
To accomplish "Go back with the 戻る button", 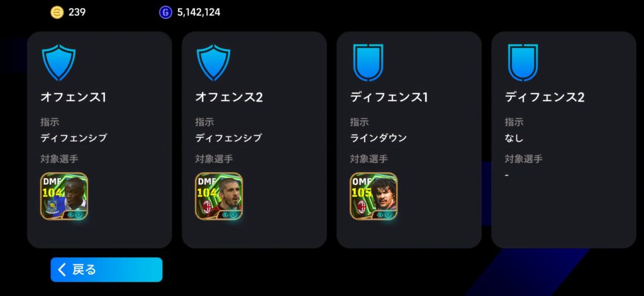I will click(106, 270).
